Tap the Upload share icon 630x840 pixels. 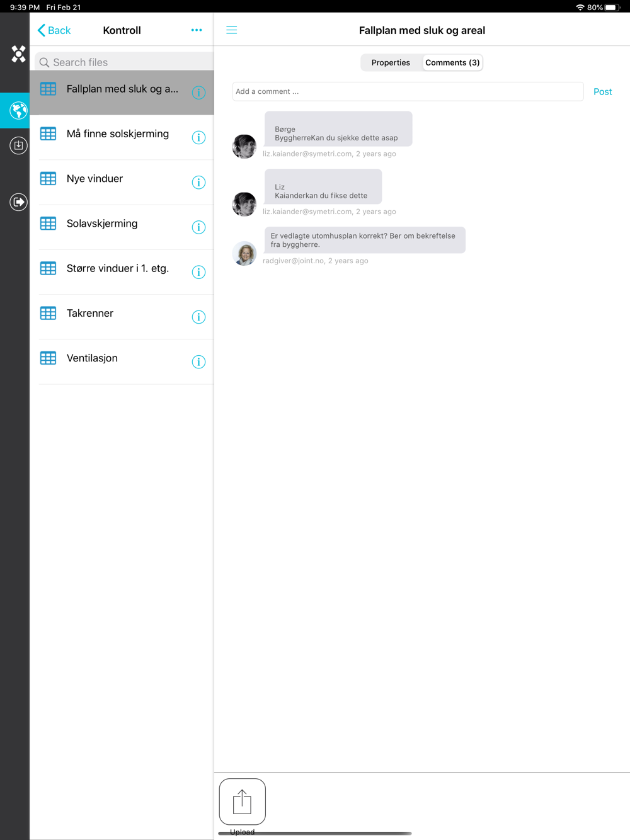tap(243, 802)
